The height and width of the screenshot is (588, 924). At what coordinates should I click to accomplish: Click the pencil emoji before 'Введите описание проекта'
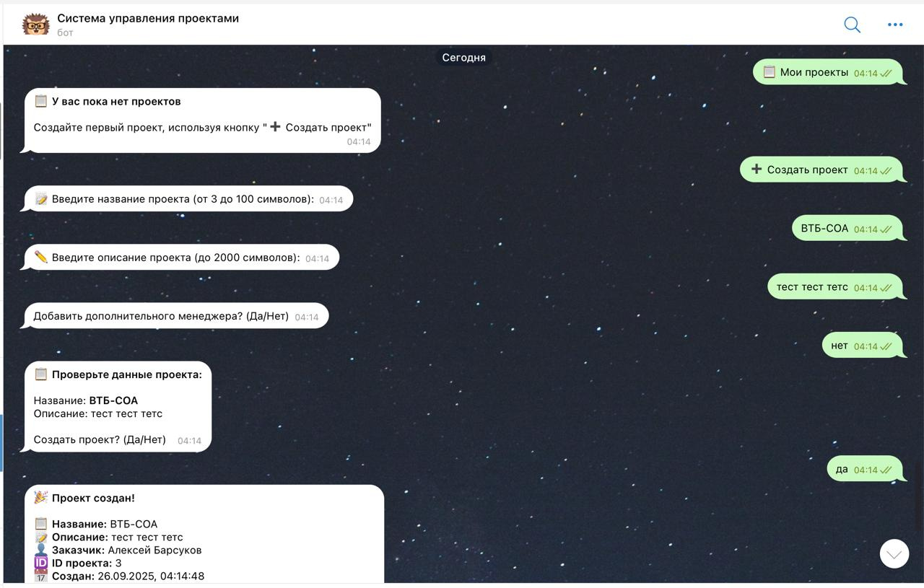[41, 258]
